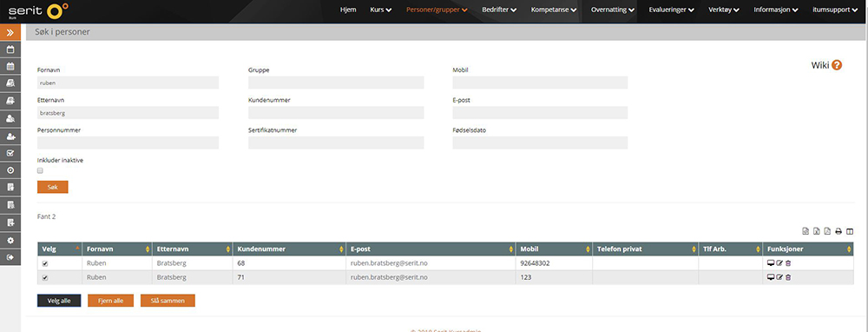This screenshot has height=332, width=868.
Task: Open column visibility icon above table
Action: pos(850,231)
